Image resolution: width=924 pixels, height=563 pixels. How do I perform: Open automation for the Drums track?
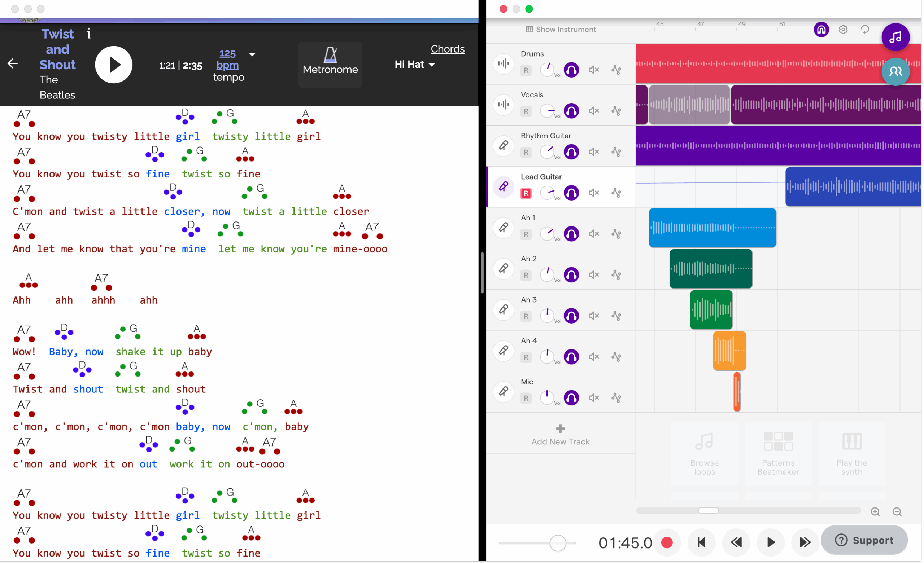[616, 70]
